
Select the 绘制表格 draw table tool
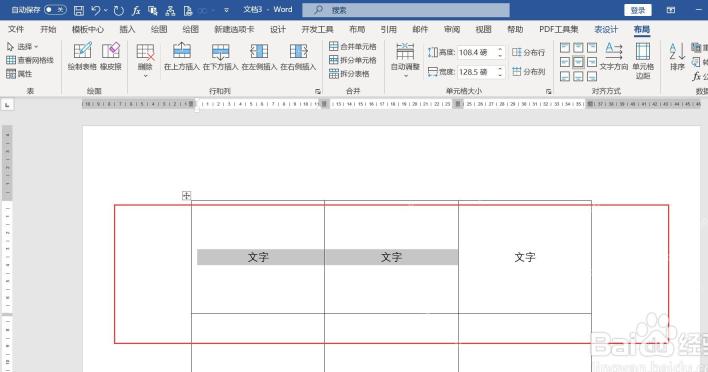coord(82,56)
